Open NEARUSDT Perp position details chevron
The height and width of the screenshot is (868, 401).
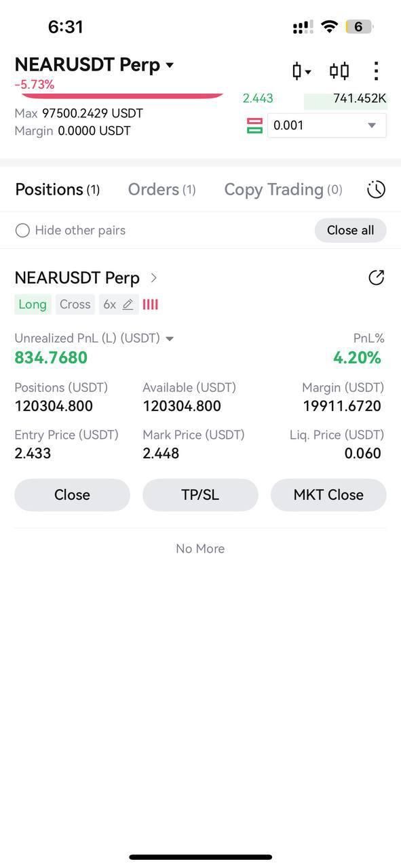click(154, 277)
